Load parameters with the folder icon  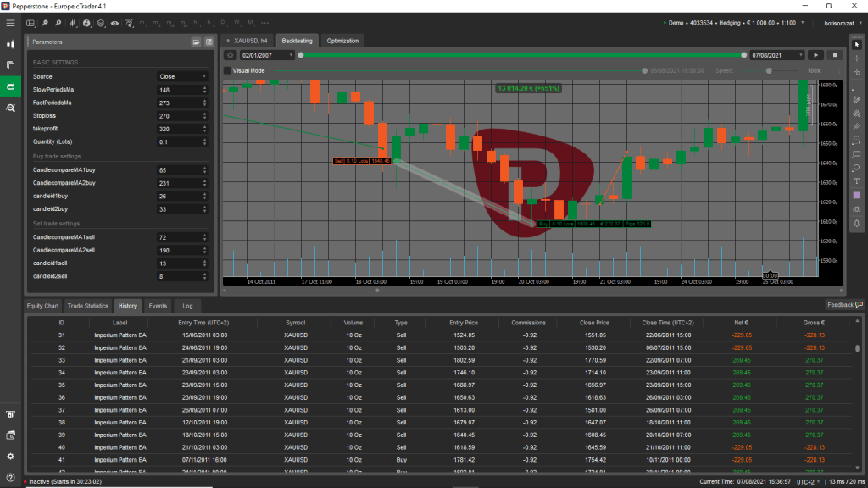point(197,41)
